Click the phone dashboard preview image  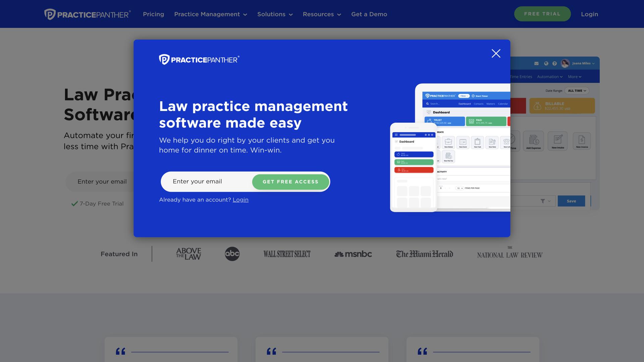(413, 168)
